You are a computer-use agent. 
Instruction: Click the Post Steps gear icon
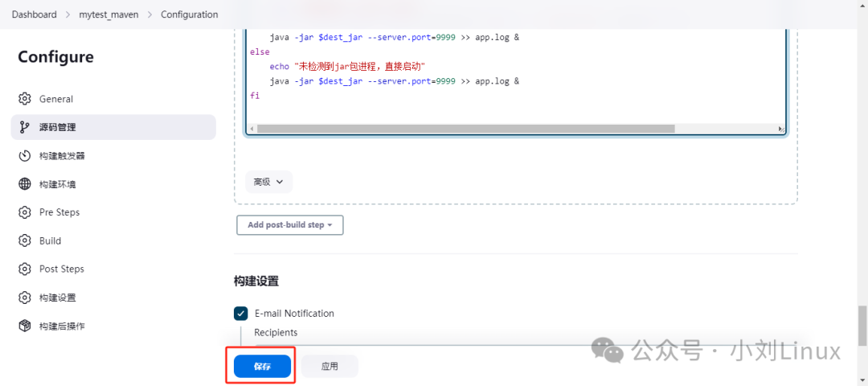point(24,269)
